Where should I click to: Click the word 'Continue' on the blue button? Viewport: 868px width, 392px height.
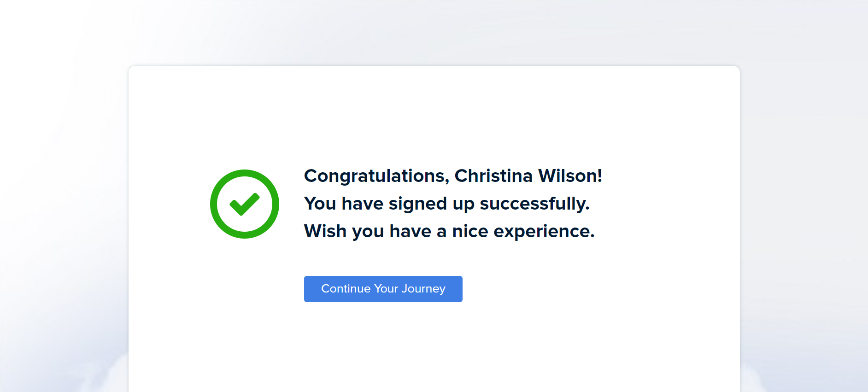tap(346, 289)
